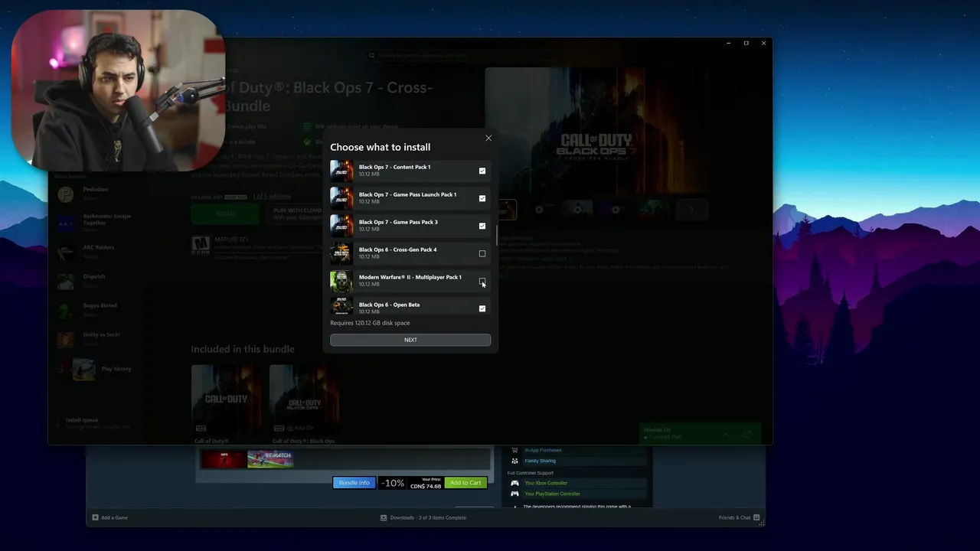Open the '1 of 5 editions' link
Viewport: 980px width, 551px height.
point(272,197)
